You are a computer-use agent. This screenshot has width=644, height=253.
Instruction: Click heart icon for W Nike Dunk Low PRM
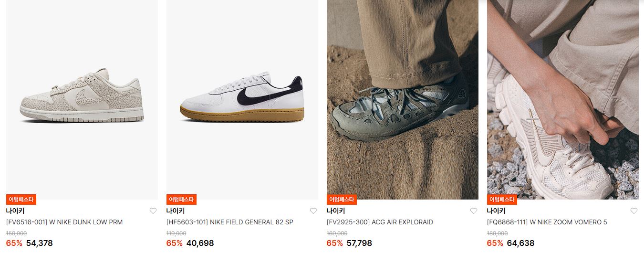153,211
